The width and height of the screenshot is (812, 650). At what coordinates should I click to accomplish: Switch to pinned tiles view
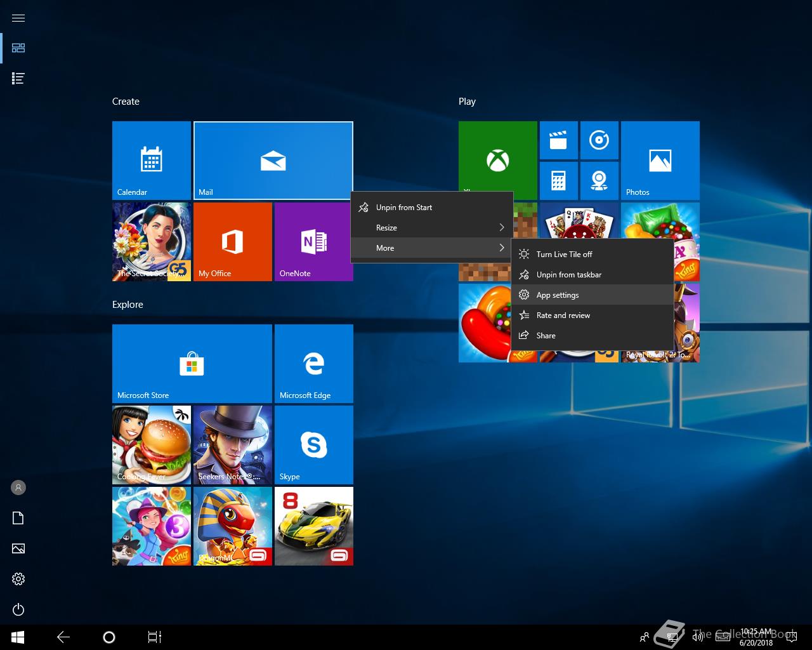pos(18,48)
